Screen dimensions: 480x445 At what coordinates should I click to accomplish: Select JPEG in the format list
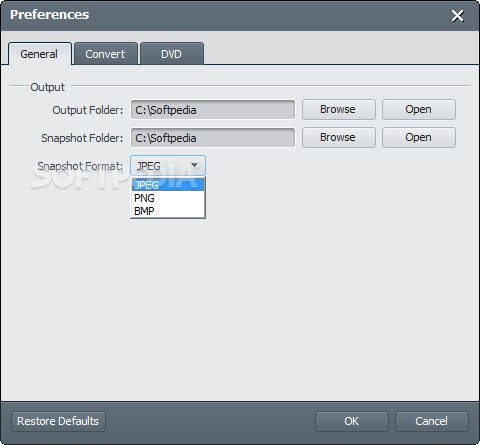pos(168,185)
